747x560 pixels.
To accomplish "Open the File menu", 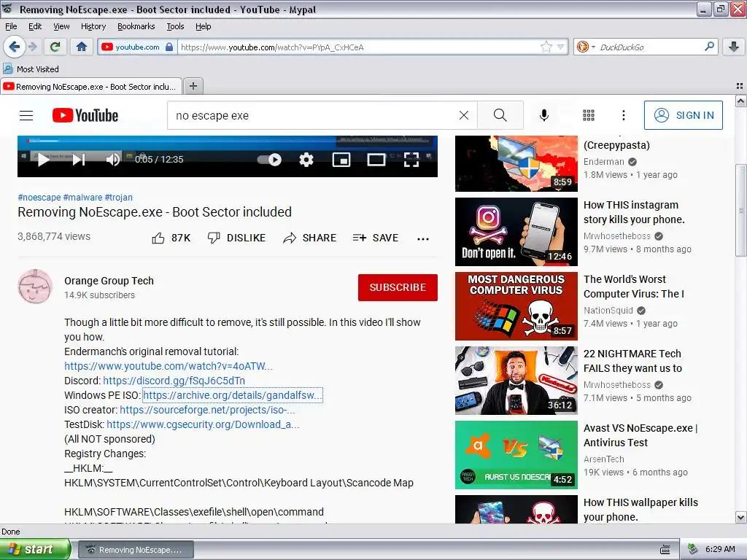I will coord(10,26).
